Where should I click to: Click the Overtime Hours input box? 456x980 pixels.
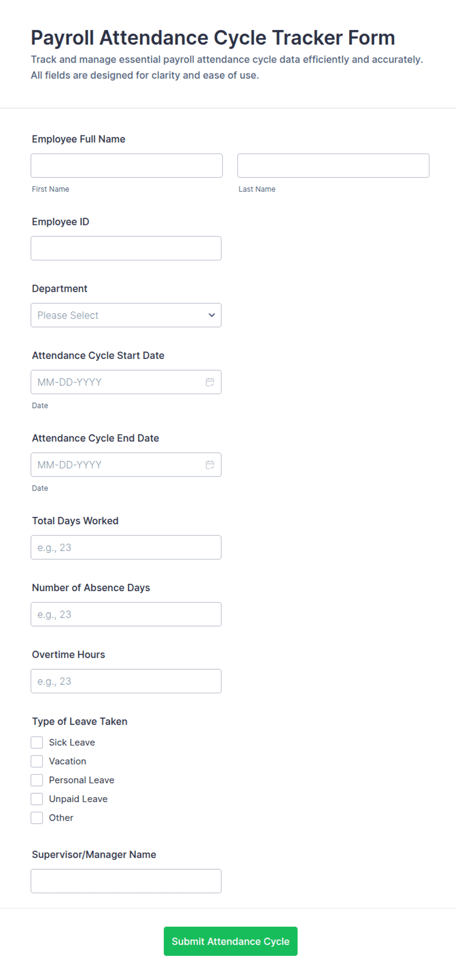pos(126,681)
